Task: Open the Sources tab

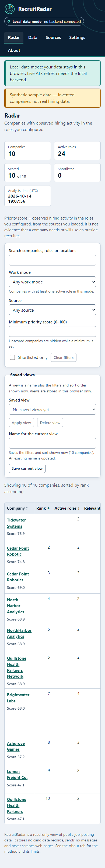Action: pyautogui.click(x=53, y=37)
